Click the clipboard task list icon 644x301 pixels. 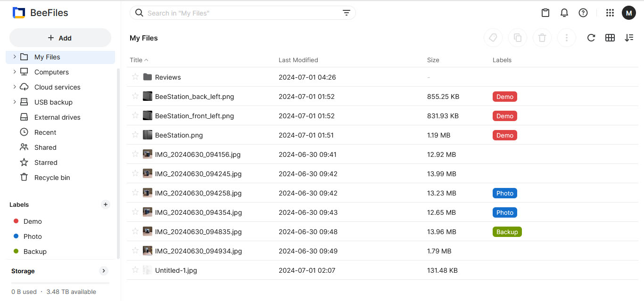[545, 13]
